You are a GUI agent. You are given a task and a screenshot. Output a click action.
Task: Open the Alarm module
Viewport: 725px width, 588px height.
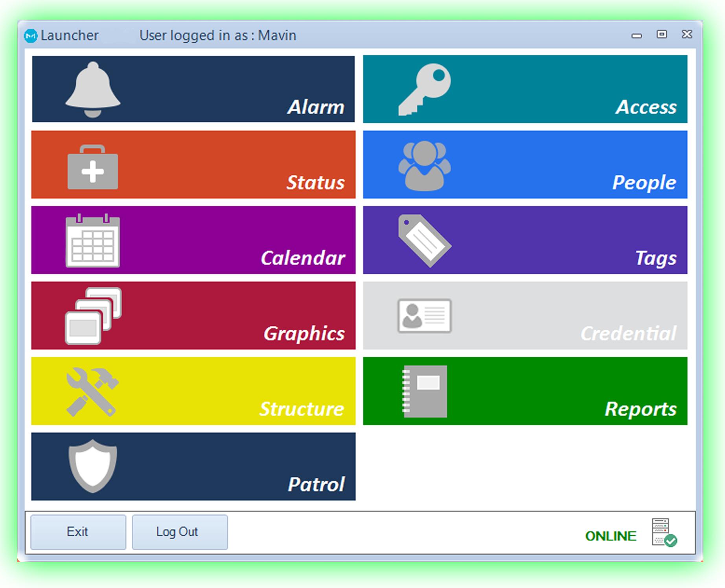pyautogui.click(x=193, y=89)
